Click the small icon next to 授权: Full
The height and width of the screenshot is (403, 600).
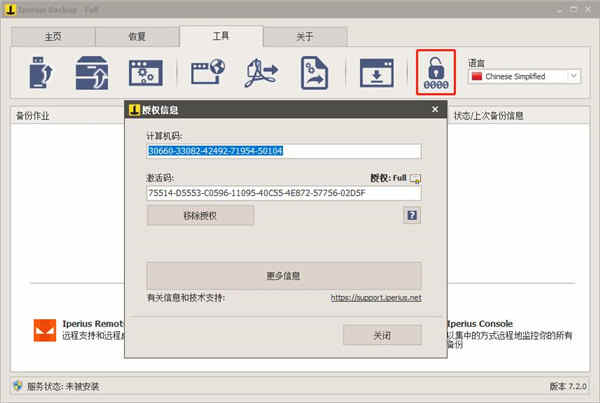click(x=415, y=178)
